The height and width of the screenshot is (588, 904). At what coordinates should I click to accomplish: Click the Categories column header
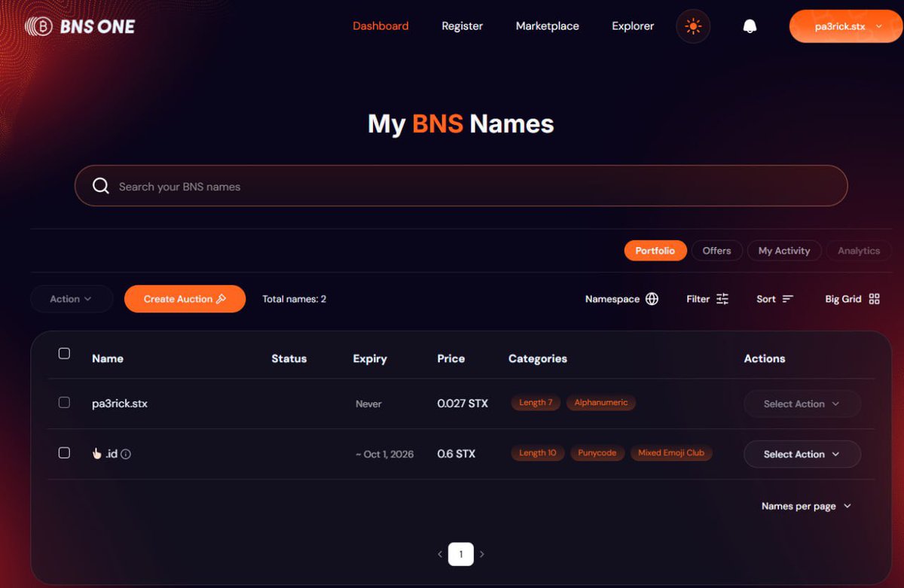538,358
